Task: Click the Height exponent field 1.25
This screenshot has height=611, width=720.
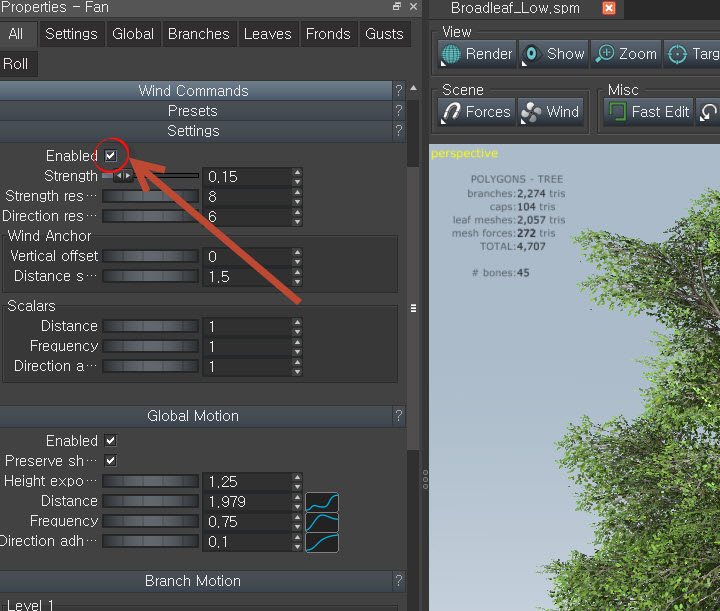Action: click(247, 482)
